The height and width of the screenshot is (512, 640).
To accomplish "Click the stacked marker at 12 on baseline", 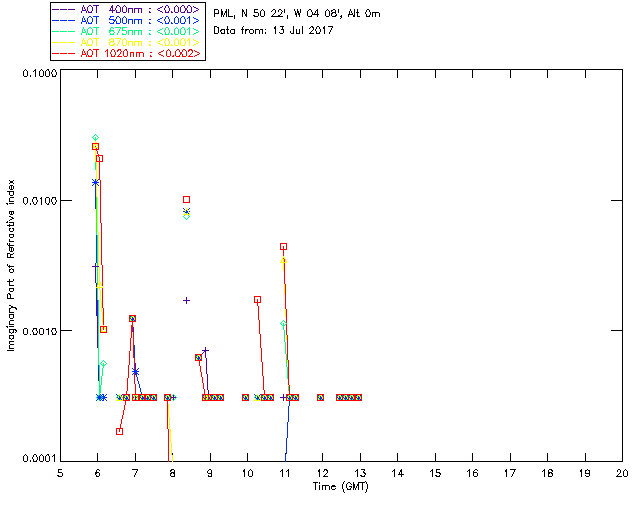I will pyautogui.click(x=320, y=398).
